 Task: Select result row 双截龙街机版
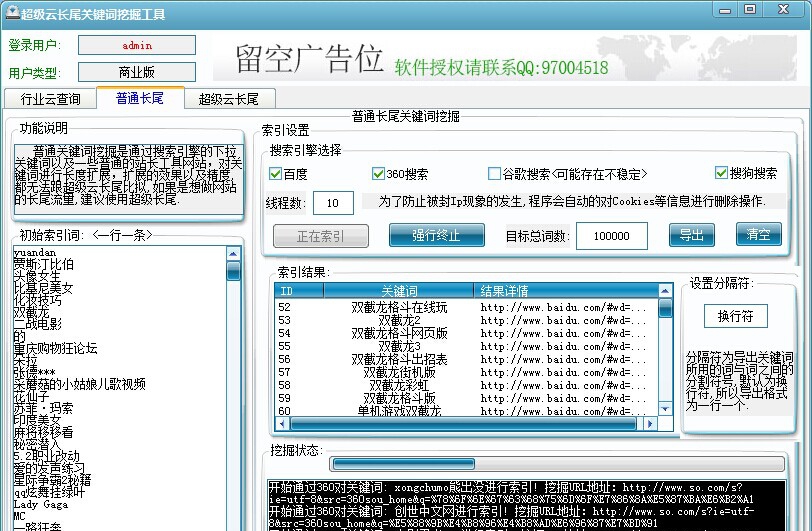[466, 372]
